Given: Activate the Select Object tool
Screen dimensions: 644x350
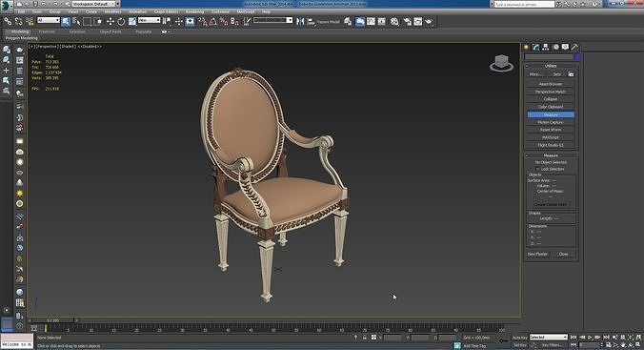Looking at the screenshot, I should 66,21.
